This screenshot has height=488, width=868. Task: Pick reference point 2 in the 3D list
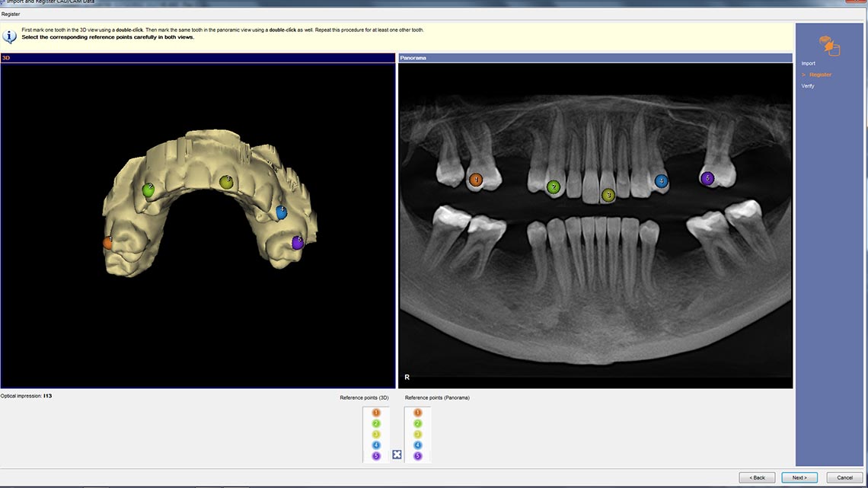(376, 423)
